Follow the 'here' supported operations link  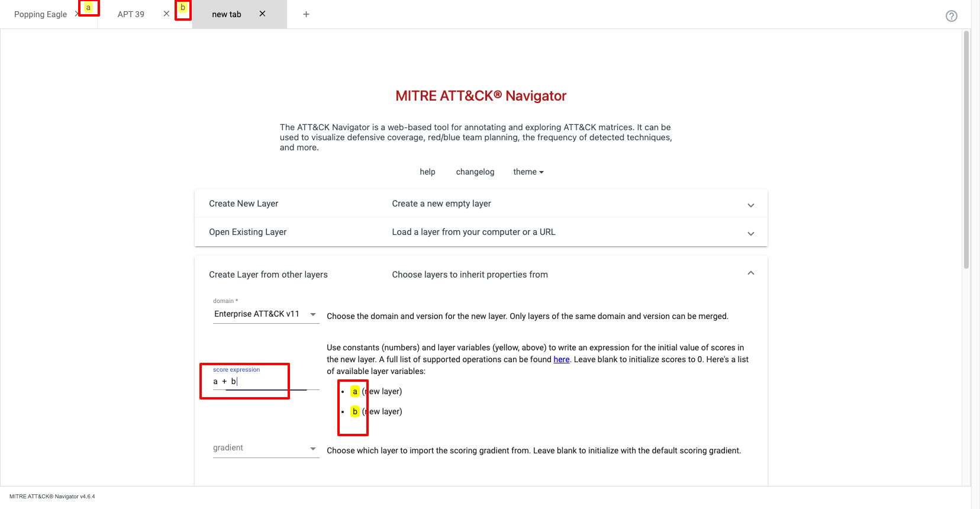click(561, 359)
